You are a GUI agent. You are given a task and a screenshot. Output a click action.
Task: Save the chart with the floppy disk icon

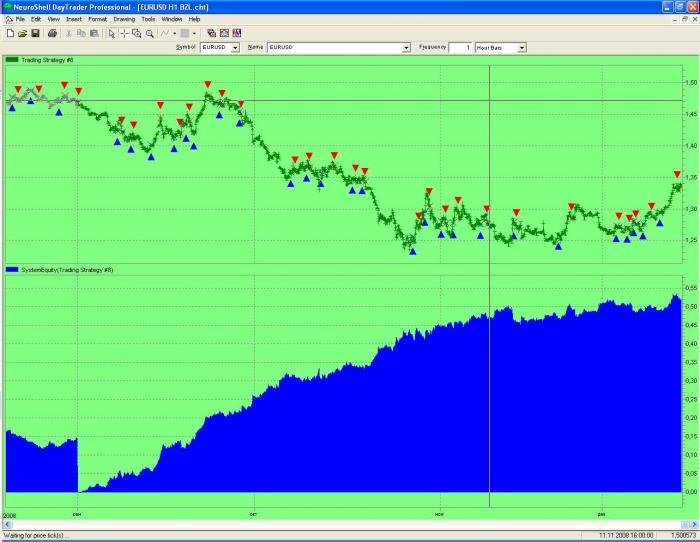point(34,33)
